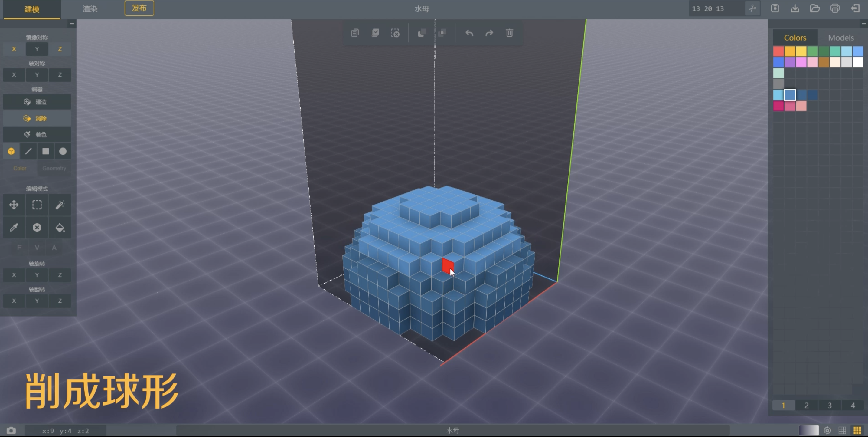Click the circular target icon in status bar
Screen dimensions: 868x437
[x=827, y=431]
